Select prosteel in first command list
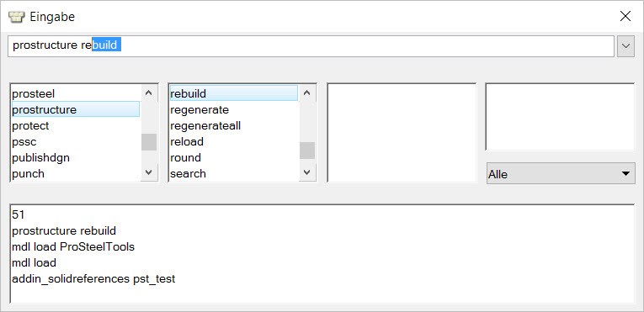Viewport: 644px width, 312px height. pyautogui.click(x=76, y=93)
